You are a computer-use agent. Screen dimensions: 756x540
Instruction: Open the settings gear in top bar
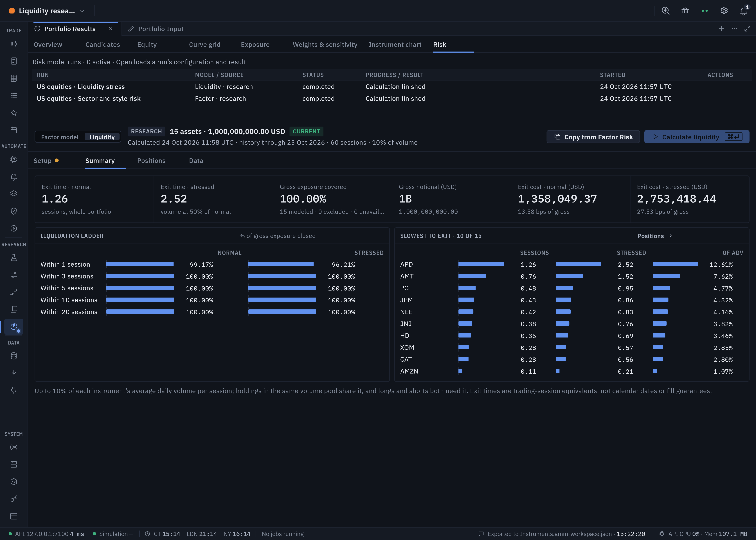point(724,11)
